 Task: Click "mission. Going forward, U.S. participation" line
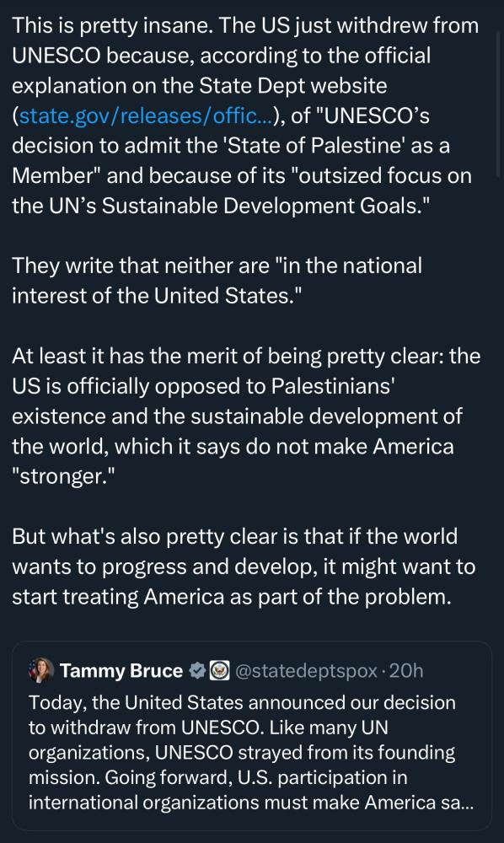217,777
